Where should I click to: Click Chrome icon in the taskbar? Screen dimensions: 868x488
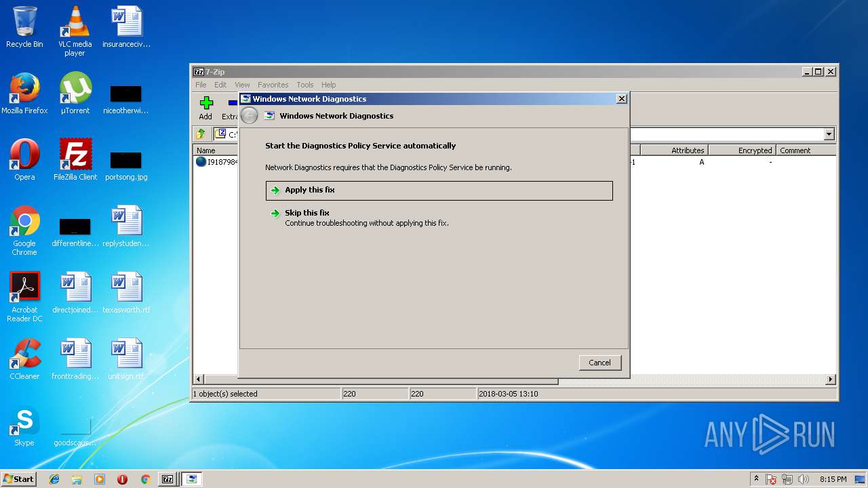tap(145, 479)
